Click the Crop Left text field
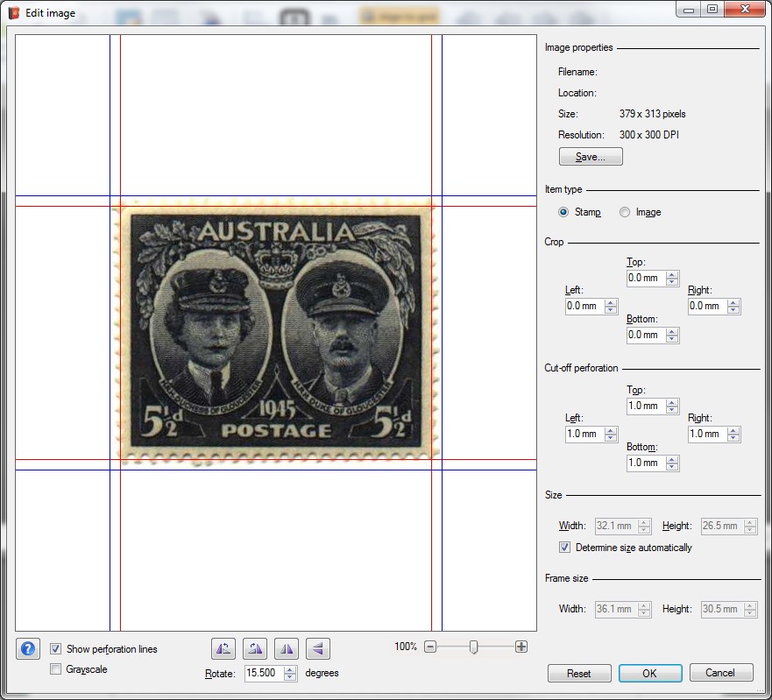772x700 pixels. pyautogui.click(x=584, y=306)
